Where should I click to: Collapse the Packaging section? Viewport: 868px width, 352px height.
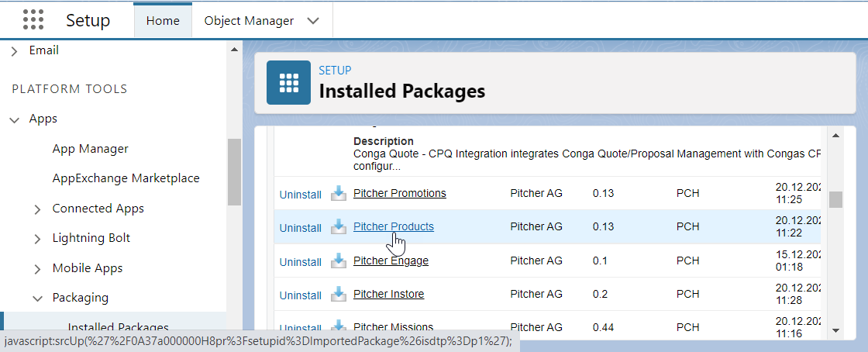tap(38, 299)
